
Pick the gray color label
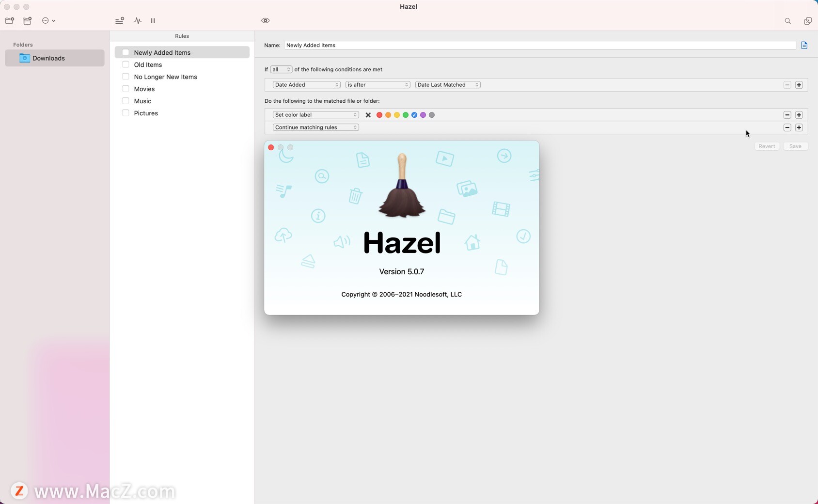coord(432,115)
